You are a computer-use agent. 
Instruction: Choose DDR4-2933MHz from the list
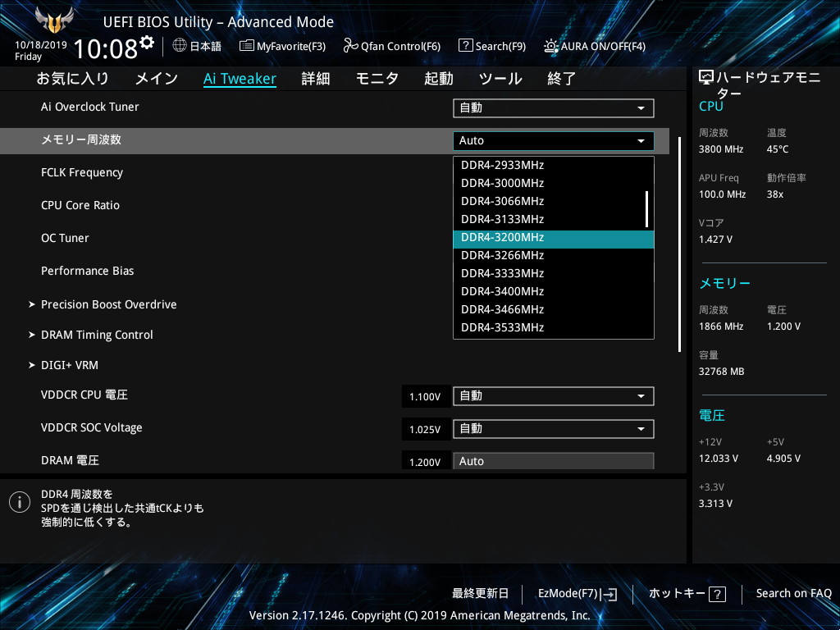point(554,165)
